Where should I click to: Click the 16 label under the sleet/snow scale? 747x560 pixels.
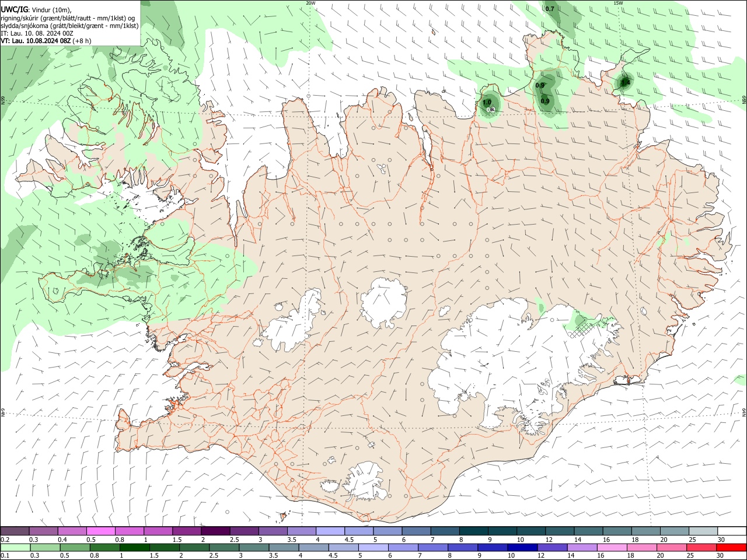coord(607,539)
